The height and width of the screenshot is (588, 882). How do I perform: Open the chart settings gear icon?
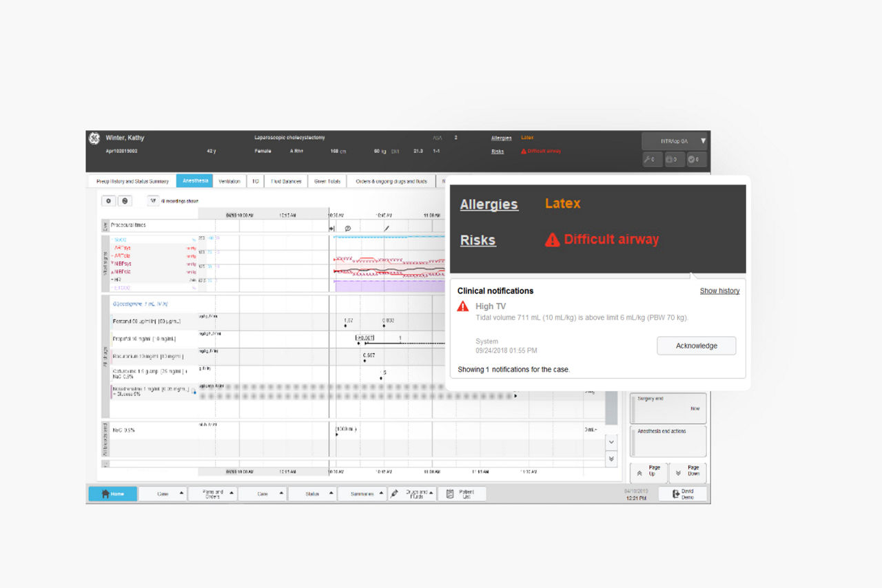108,200
